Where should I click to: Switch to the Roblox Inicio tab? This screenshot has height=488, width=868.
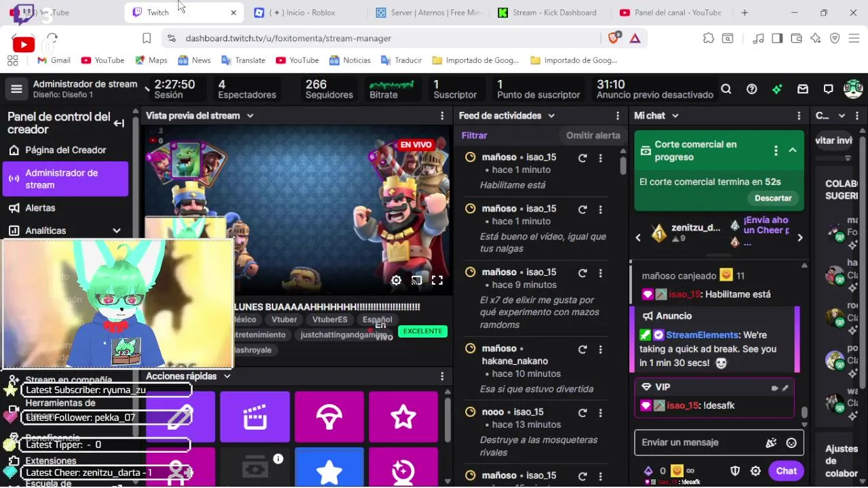click(x=302, y=12)
